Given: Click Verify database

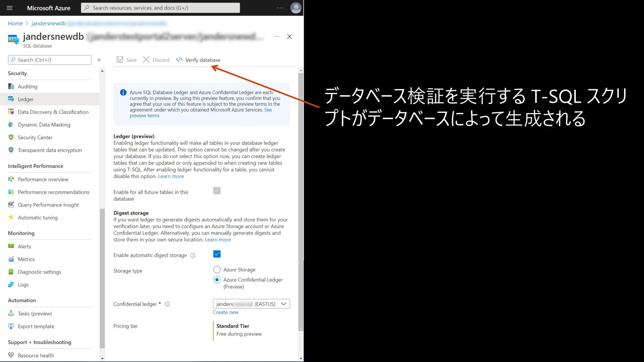Looking at the screenshot, I should (198, 60).
